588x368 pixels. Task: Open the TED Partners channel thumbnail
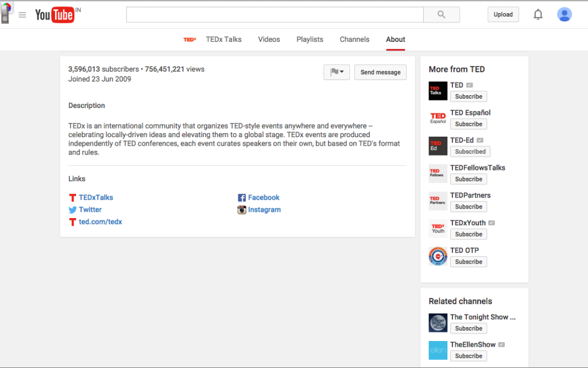438,201
